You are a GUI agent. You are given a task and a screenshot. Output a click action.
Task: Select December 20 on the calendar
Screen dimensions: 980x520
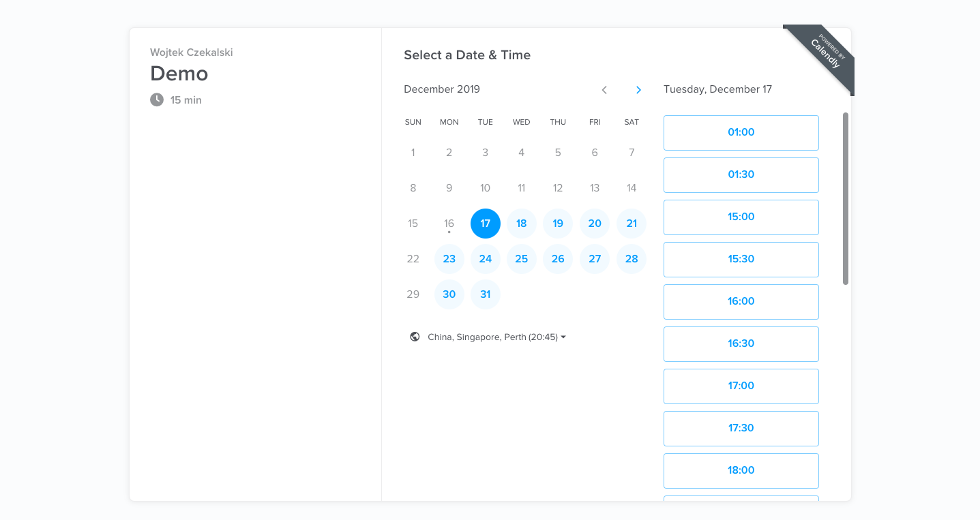[595, 224]
